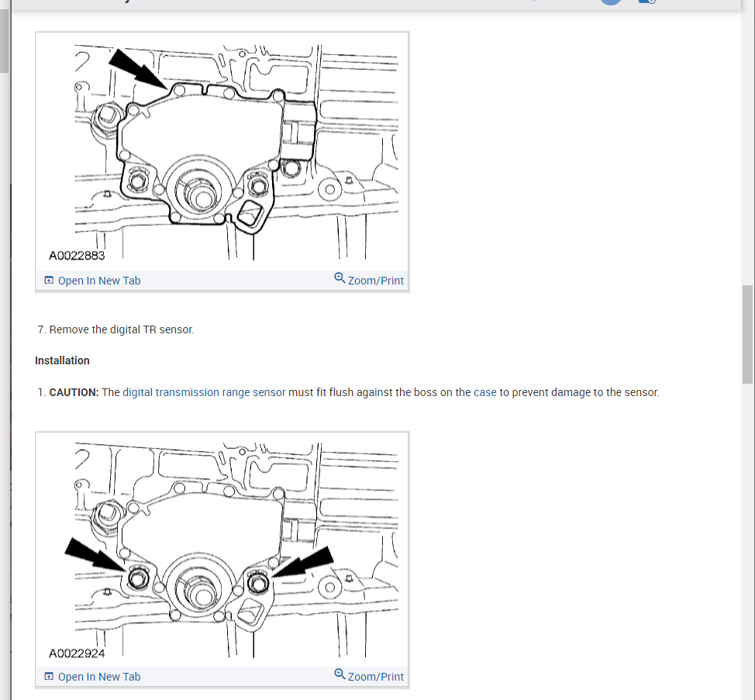The height and width of the screenshot is (700, 755).
Task: Open Zoom/Print for diagram A0022883
Action: pyautogui.click(x=369, y=280)
